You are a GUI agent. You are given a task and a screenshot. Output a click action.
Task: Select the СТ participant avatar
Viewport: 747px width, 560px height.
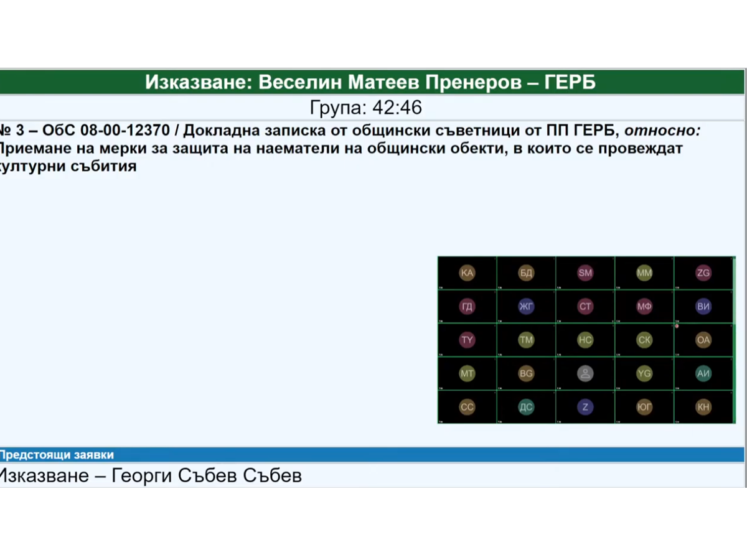585,306
